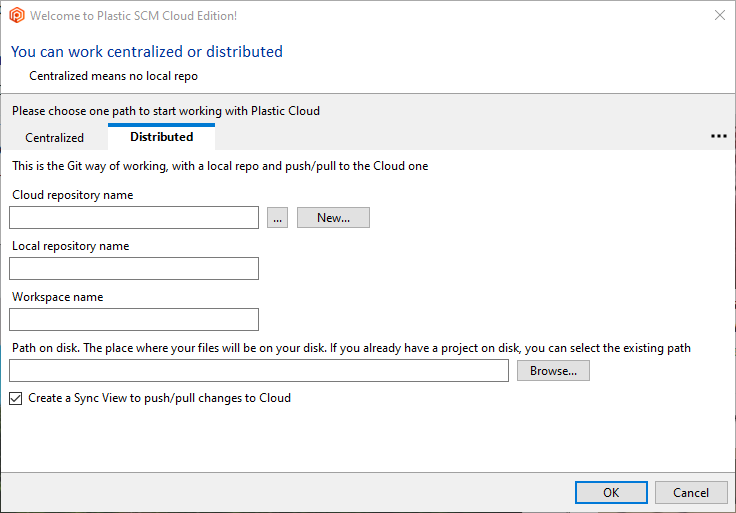Viewport: 736px width, 513px height.
Task: Click the 'Local repository name' label
Action: [x=70, y=246]
